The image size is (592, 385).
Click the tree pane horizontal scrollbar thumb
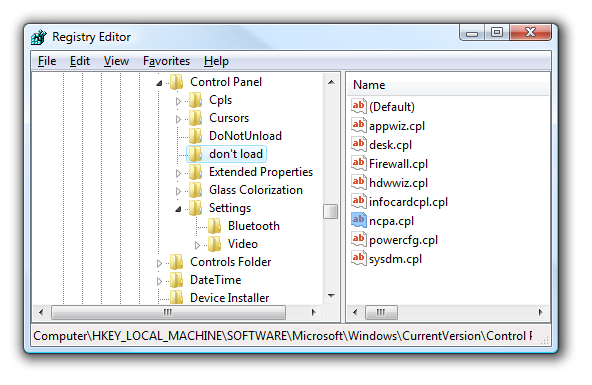(x=168, y=313)
